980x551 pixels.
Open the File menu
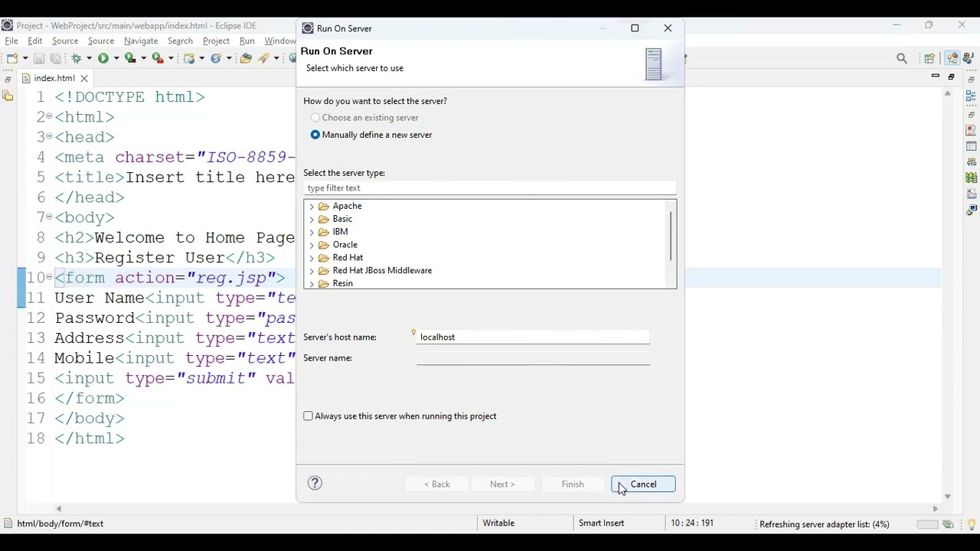click(x=11, y=41)
